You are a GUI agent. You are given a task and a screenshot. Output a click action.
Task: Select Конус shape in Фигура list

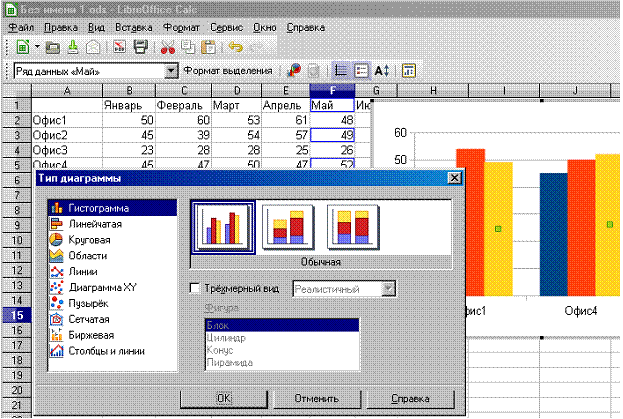[x=282, y=350]
